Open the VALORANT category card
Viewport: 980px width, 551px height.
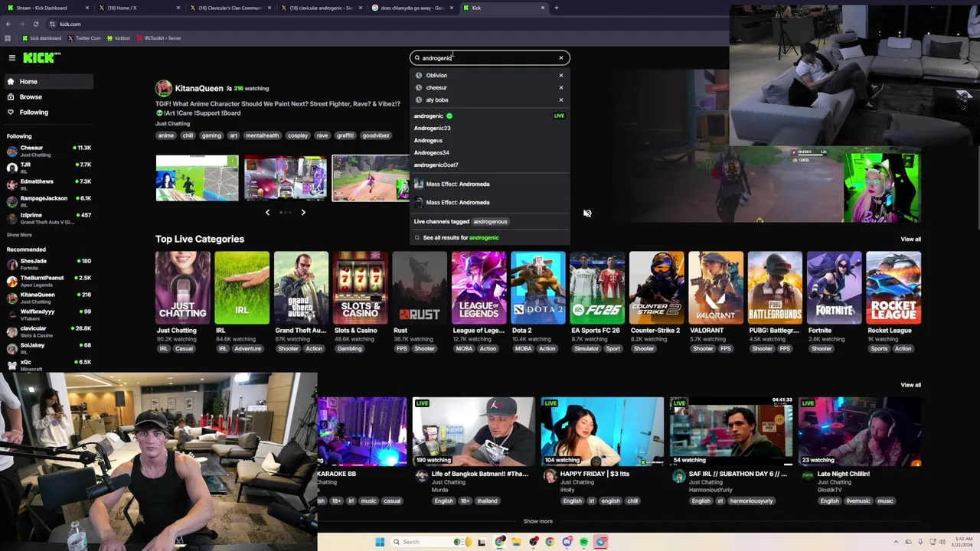[x=716, y=288]
